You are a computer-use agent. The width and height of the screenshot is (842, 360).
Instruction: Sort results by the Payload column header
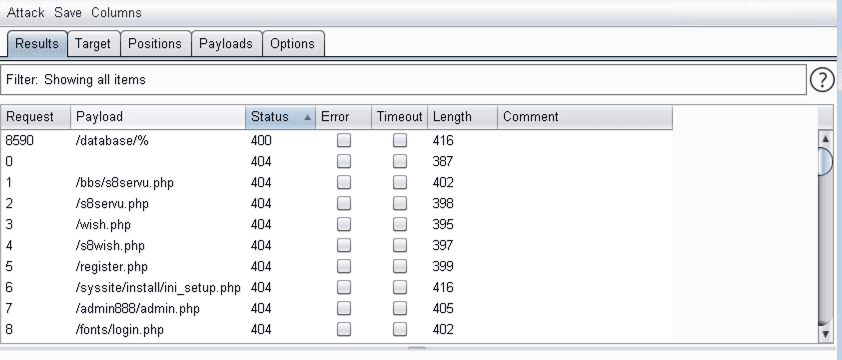point(158,117)
